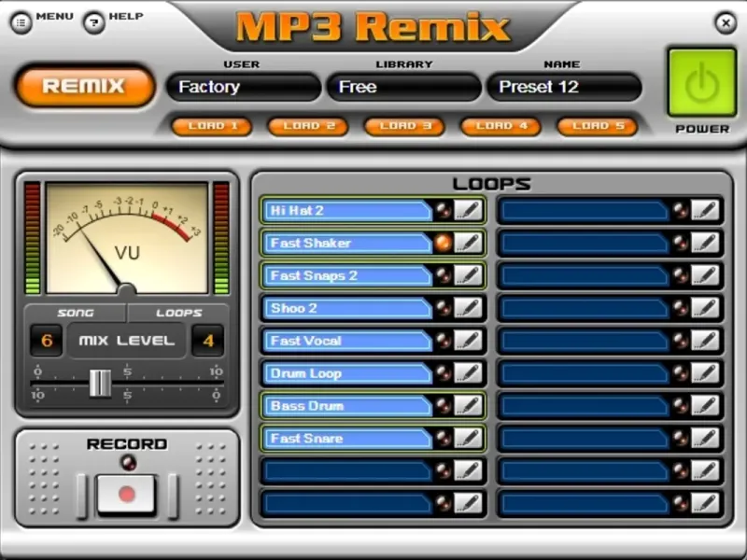Toggle the Hi Hat 2 indicator light
The height and width of the screenshot is (560, 747).
[x=443, y=211]
